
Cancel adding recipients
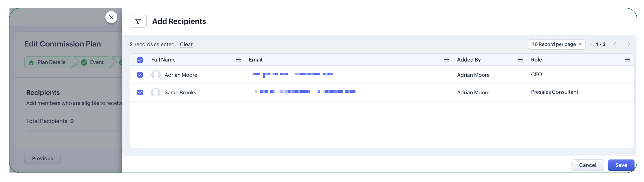click(588, 165)
